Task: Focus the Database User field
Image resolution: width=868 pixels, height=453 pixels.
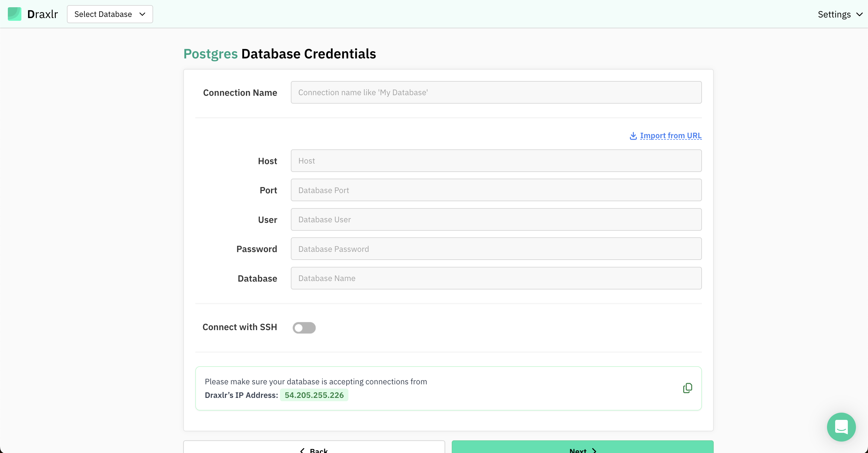Action: 496,219
